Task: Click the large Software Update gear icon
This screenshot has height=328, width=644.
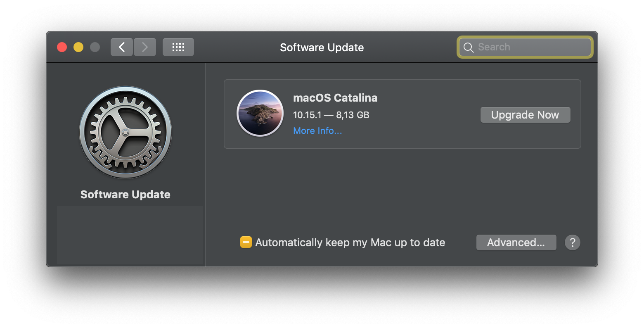Action: point(125,132)
